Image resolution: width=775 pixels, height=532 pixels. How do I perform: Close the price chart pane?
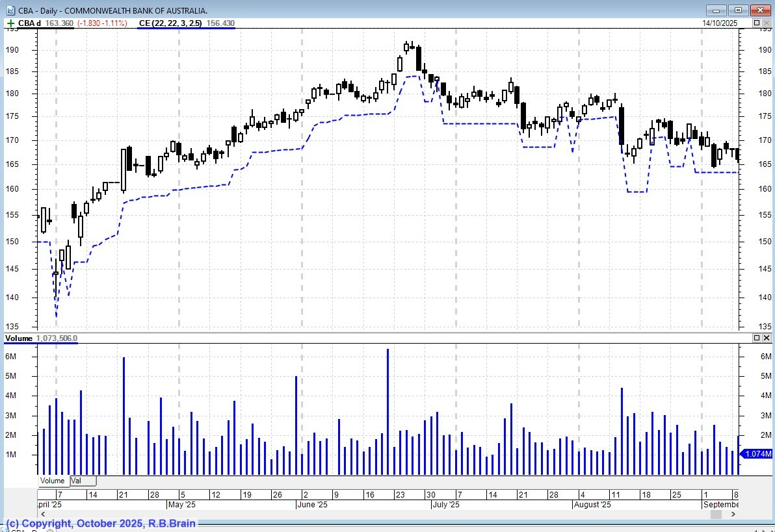(767, 23)
